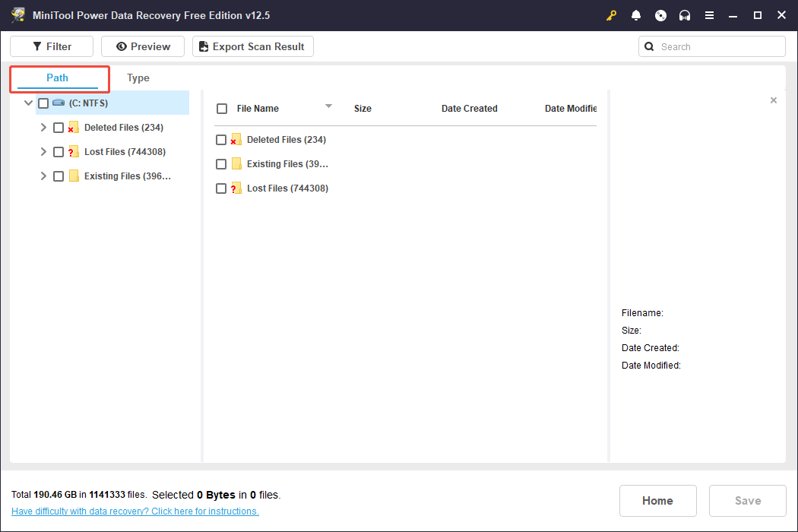Check the Deleted Files checkbox in tree
Image resolution: width=798 pixels, height=532 pixels.
[59, 128]
